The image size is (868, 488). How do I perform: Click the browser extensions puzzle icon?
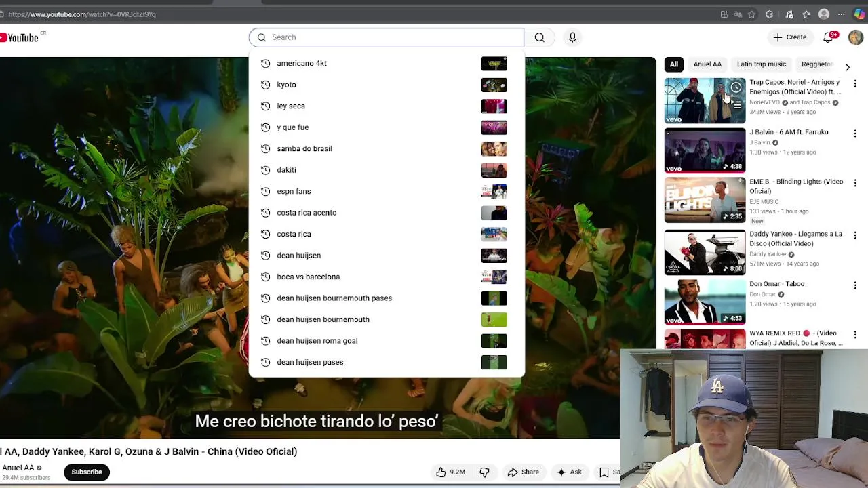[x=769, y=14]
